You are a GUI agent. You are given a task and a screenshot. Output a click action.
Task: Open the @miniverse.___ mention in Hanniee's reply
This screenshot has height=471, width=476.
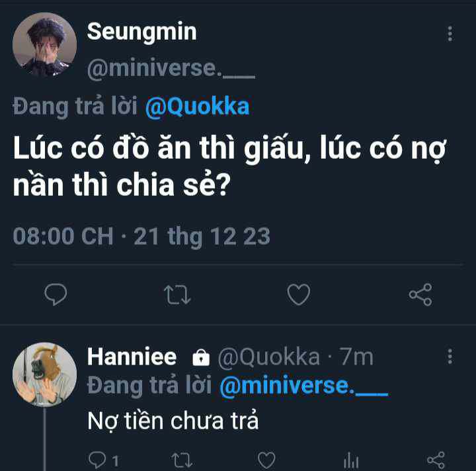tap(303, 386)
